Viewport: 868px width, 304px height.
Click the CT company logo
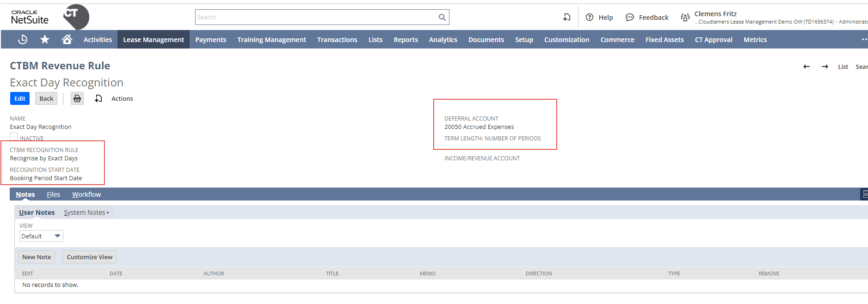[76, 17]
